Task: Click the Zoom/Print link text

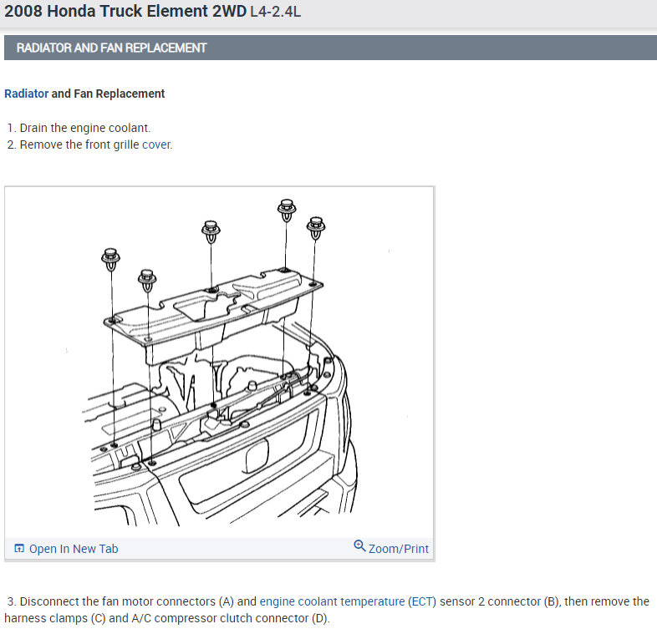Action: (x=399, y=549)
